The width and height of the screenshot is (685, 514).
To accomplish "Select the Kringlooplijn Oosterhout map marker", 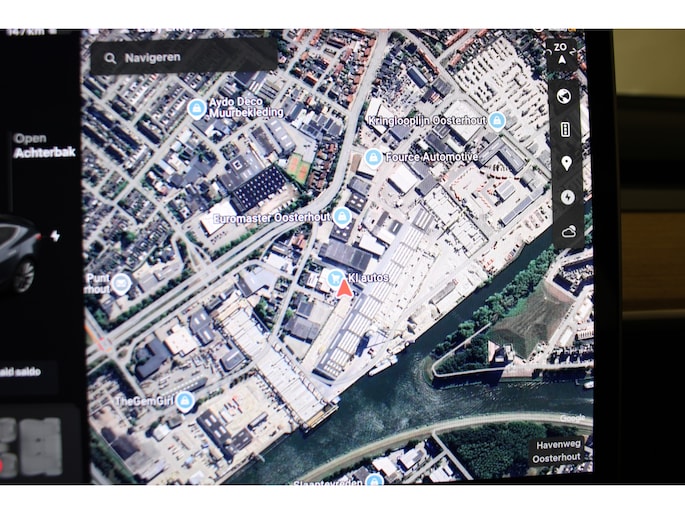I will (x=496, y=120).
